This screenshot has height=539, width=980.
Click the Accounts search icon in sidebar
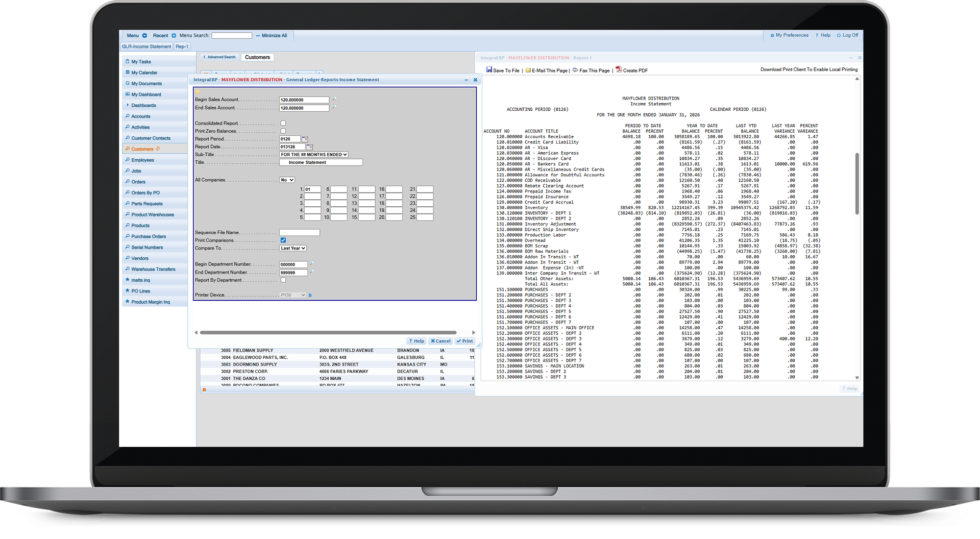tap(127, 116)
